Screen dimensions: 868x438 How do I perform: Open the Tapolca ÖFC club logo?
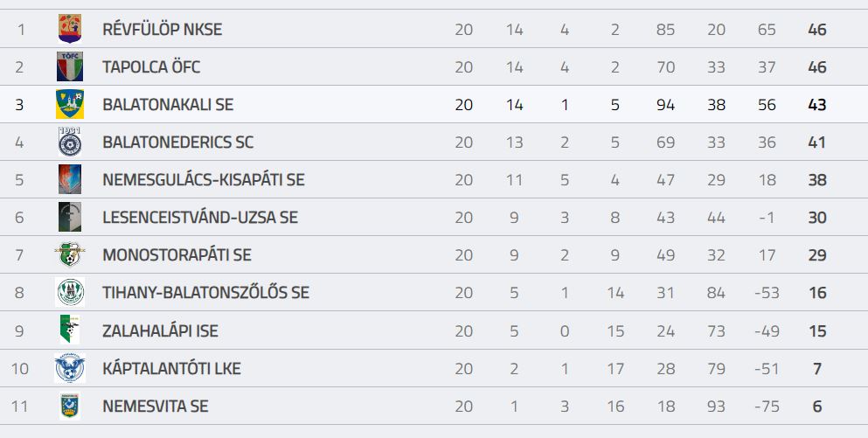70,66
